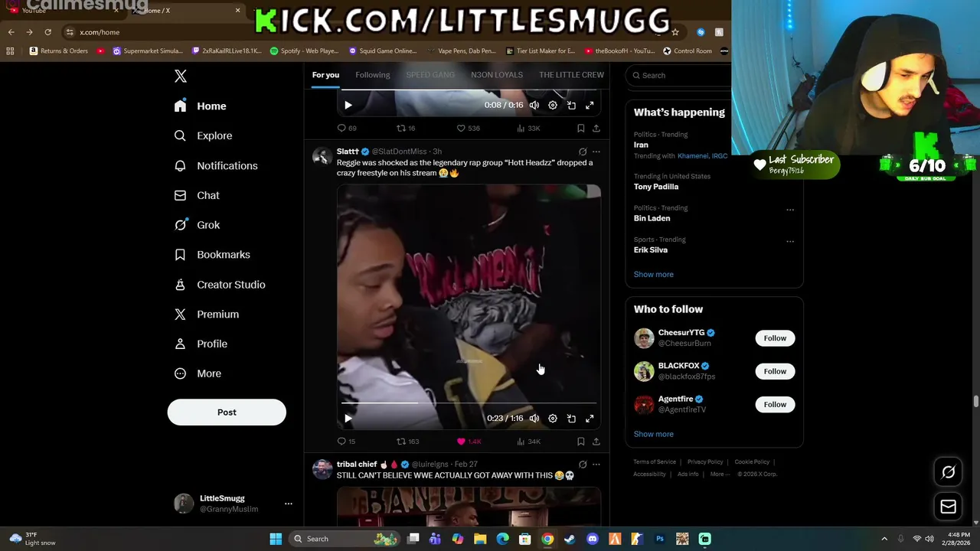This screenshot has width=980, height=551.
Task: Show more under Who to follow
Action: 654,434
